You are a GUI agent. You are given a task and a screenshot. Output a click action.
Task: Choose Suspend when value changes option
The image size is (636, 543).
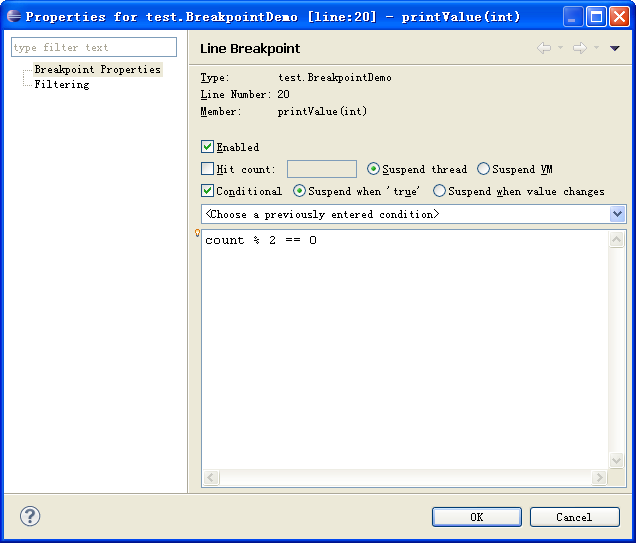pyautogui.click(x=440, y=191)
